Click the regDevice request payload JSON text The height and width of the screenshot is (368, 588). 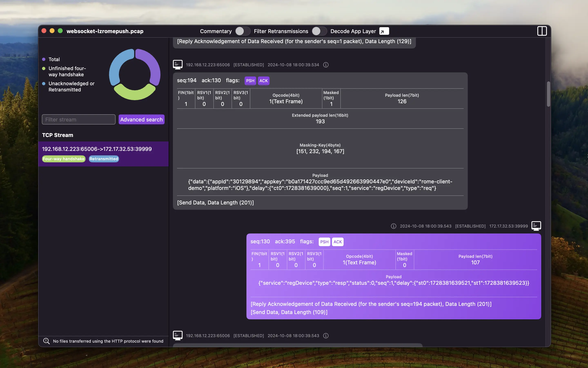pos(320,185)
